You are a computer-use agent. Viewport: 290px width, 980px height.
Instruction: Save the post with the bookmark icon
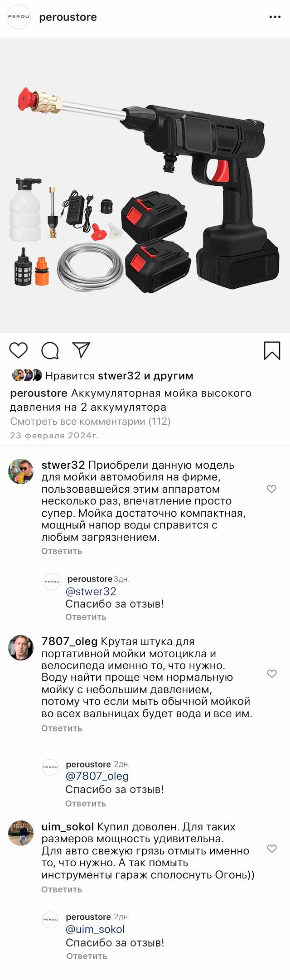point(272,350)
